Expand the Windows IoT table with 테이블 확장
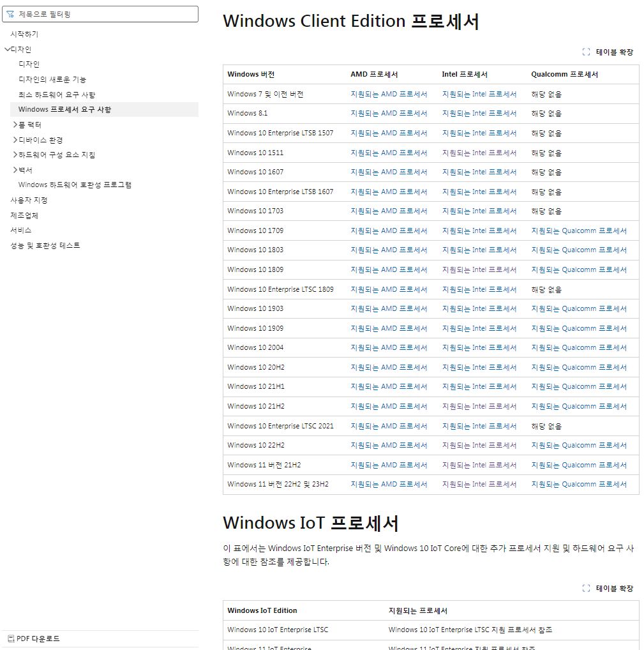The width and height of the screenshot is (644, 650). (x=608, y=588)
